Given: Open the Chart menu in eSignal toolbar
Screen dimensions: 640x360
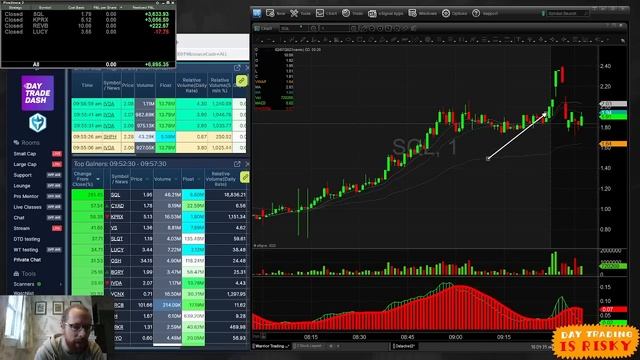Looking at the screenshot, I should pos(327,13).
